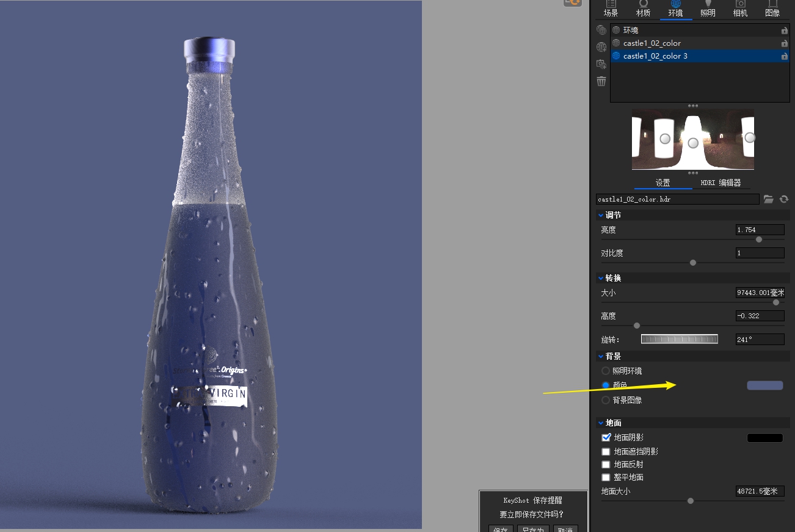795x532 pixels.
Task: Collapse the 地面 section
Action: click(601, 423)
